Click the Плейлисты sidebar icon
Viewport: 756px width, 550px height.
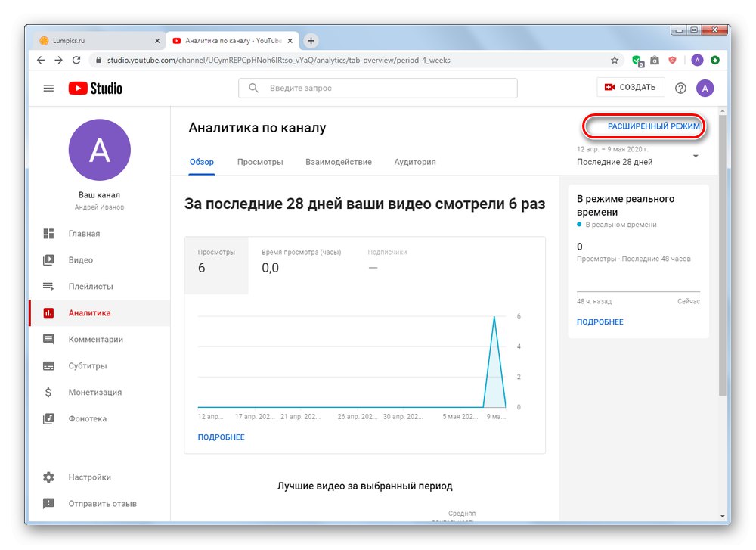[48, 286]
